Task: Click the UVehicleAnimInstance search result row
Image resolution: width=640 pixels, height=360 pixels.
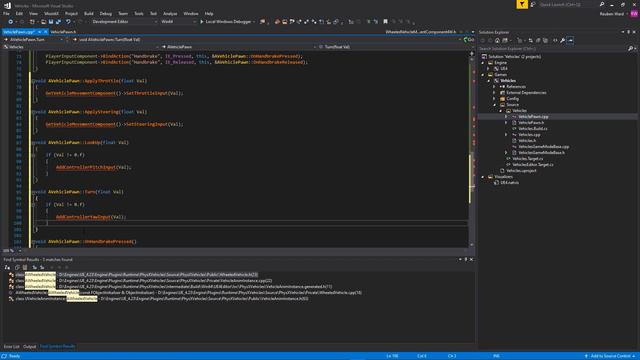Action: 159,298
